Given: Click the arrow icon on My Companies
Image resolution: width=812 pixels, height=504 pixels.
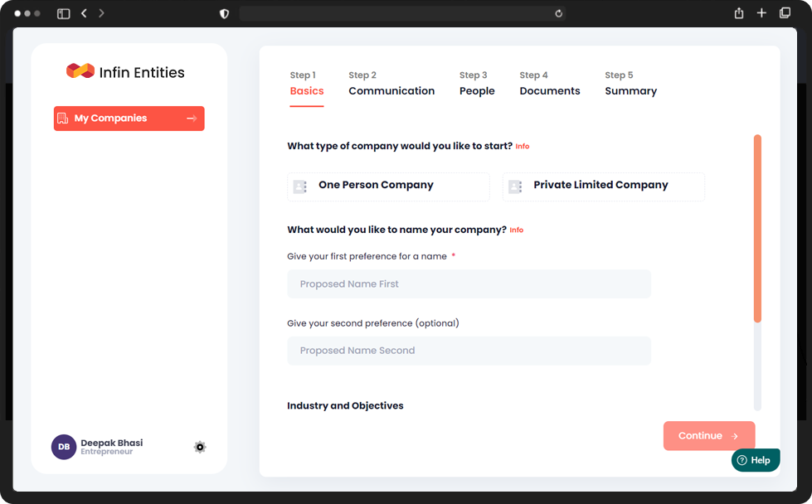Looking at the screenshot, I should tap(193, 119).
